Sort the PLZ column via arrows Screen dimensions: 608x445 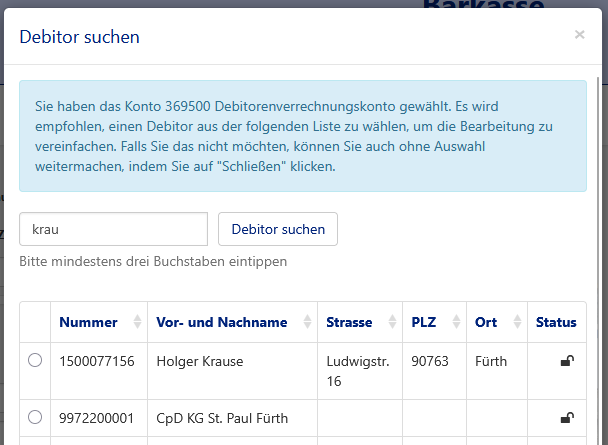(456, 322)
